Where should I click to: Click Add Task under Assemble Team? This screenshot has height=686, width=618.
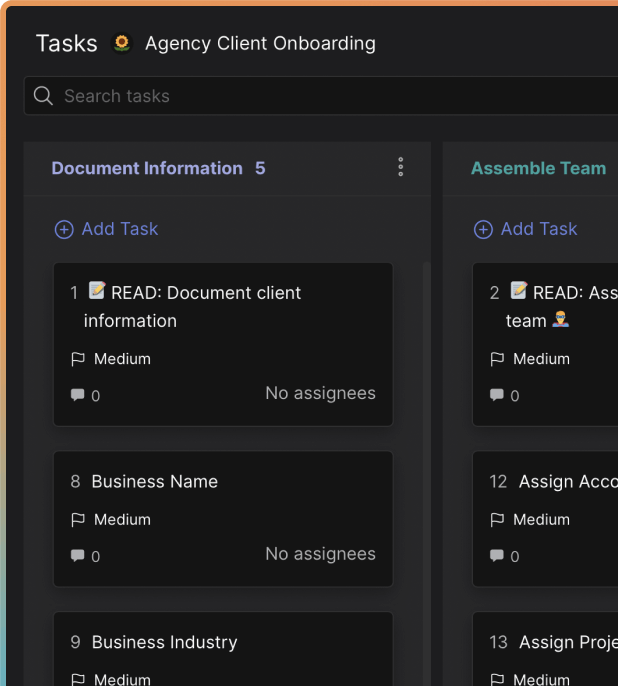click(538, 229)
